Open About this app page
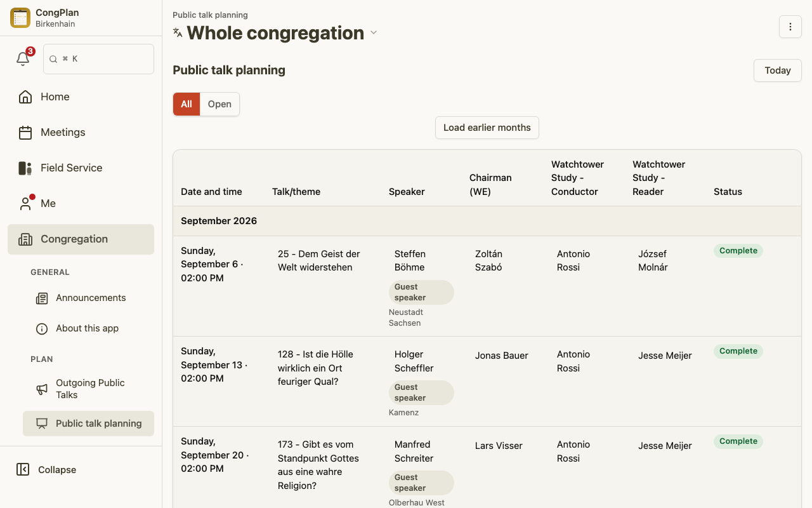This screenshot has height=508, width=812. pyautogui.click(x=88, y=328)
